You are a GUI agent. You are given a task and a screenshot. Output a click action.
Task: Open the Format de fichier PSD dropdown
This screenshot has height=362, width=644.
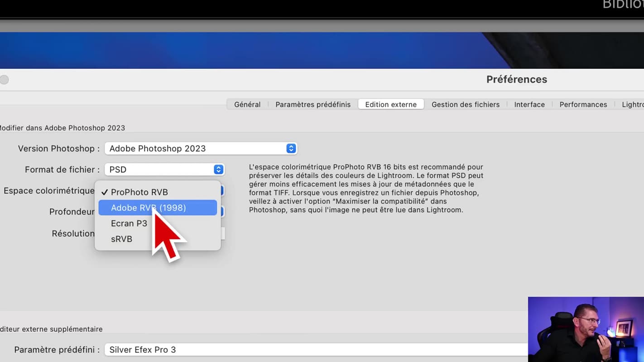coord(164,170)
